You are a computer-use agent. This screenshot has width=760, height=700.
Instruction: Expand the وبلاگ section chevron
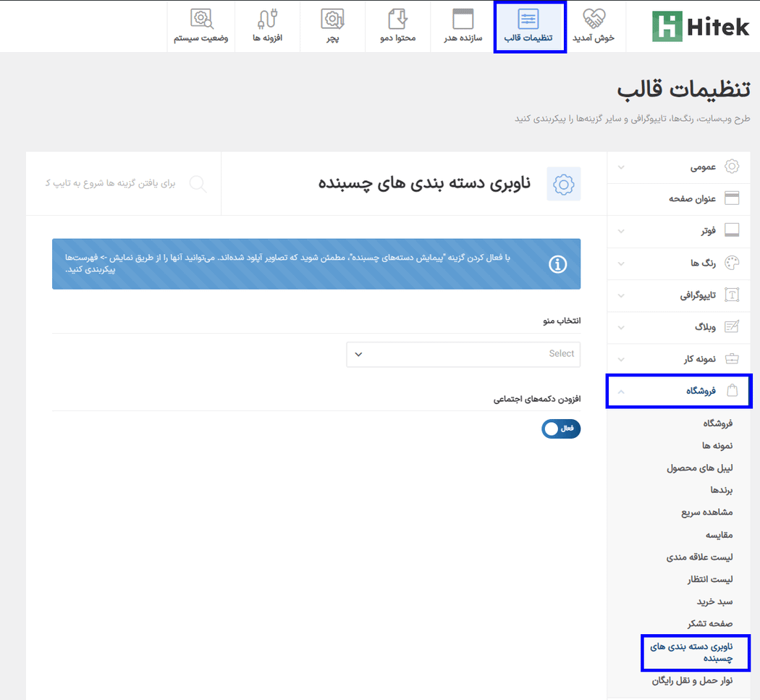(621, 328)
